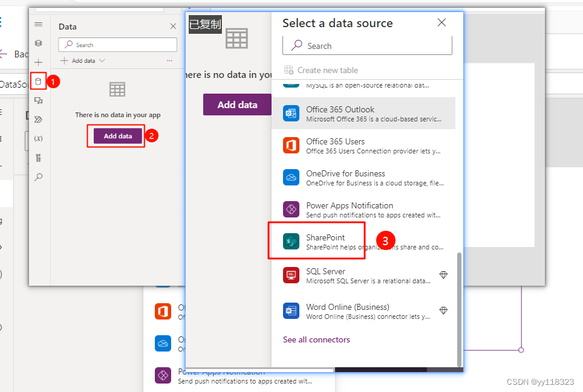Click the table grid icon in Data panel
This screenshot has height=392, width=583.
pos(117,89)
